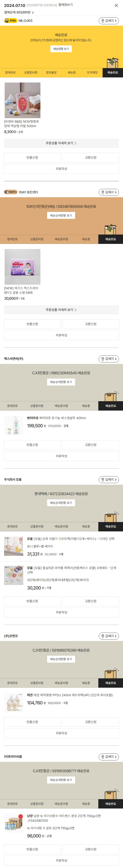Request exchange for Huggies diapers
The width and height of the screenshot is (123, 868).
coord(91,324)
